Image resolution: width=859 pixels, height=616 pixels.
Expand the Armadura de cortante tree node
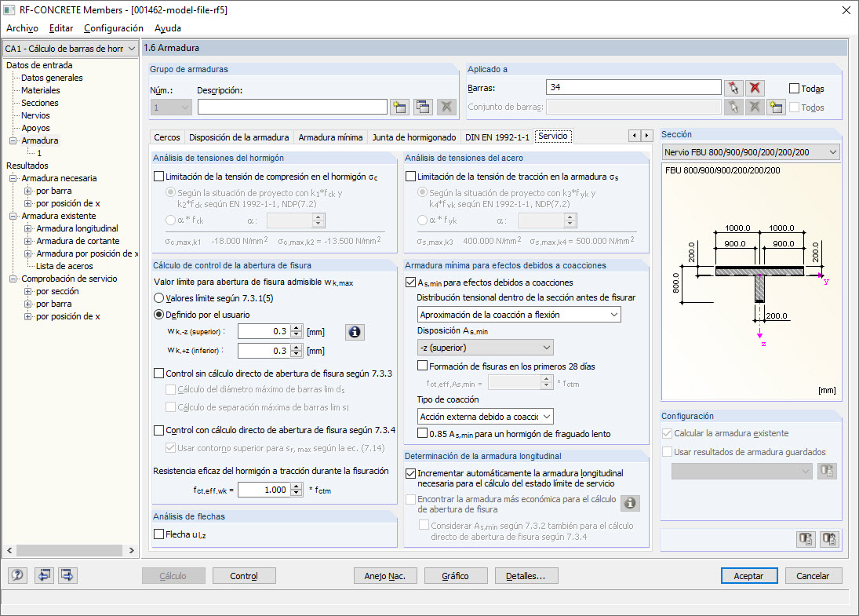coord(27,241)
